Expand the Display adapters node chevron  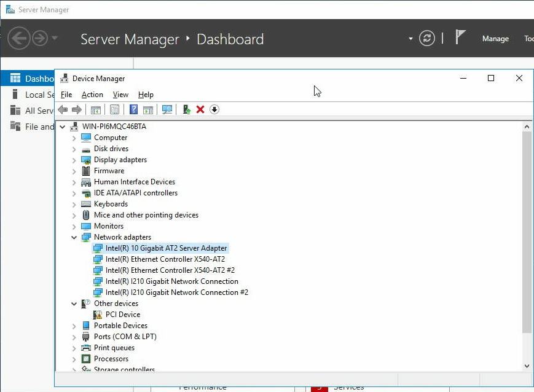pyautogui.click(x=74, y=160)
